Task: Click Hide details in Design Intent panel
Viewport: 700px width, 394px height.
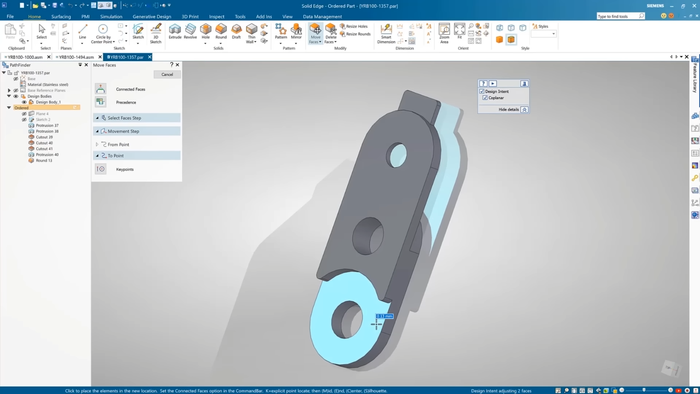Action: (x=508, y=109)
